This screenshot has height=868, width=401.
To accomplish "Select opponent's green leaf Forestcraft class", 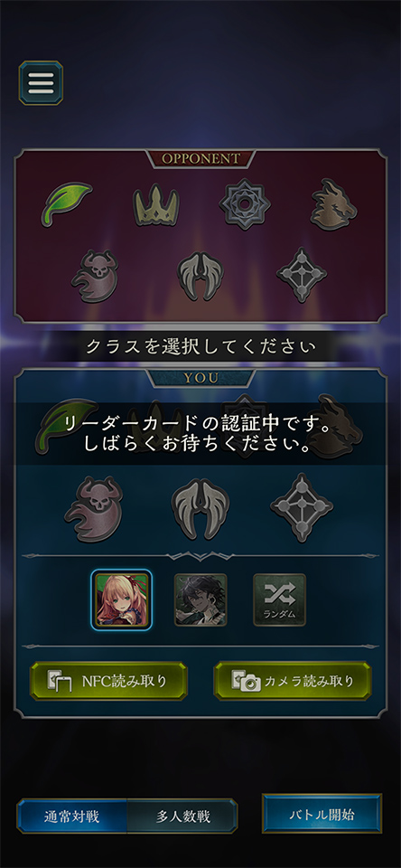I will (x=66, y=203).
